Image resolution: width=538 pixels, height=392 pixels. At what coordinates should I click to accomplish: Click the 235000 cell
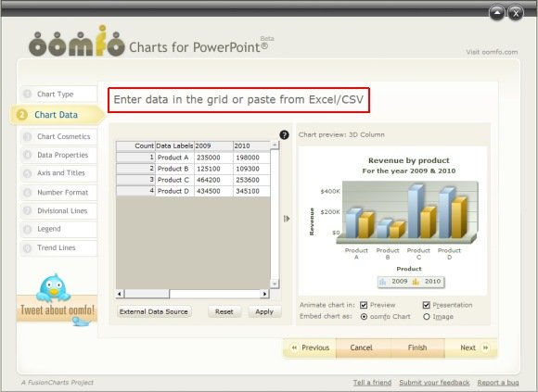tap(213, 158)
